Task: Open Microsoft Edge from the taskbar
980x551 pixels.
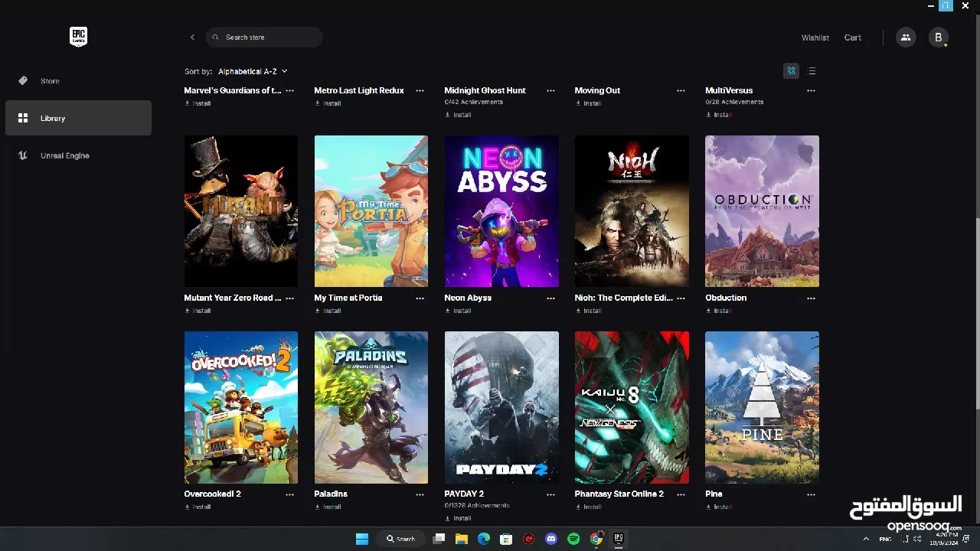Action: (484, 539)
